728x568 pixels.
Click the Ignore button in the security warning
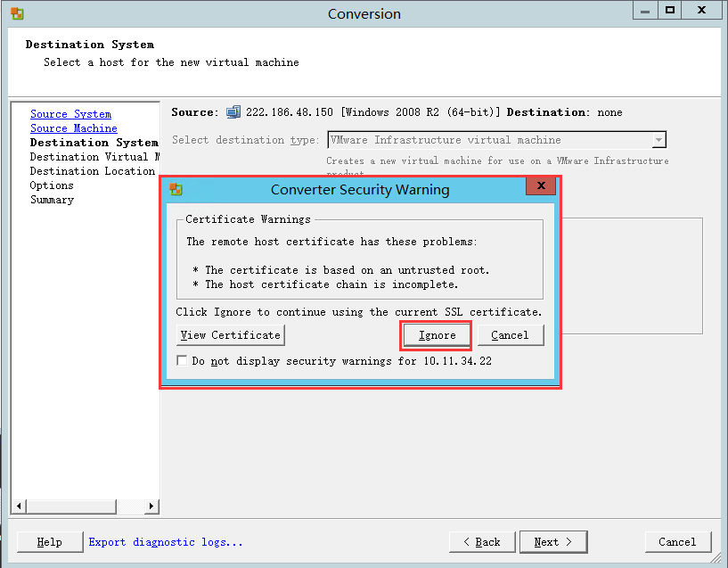pos(437,335)
